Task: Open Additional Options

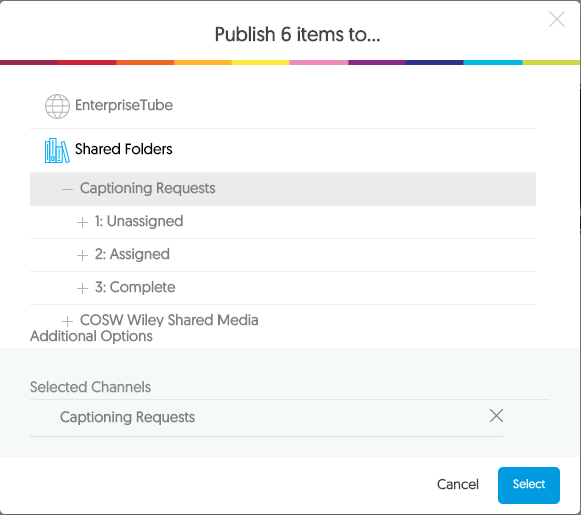Action: 91,336
